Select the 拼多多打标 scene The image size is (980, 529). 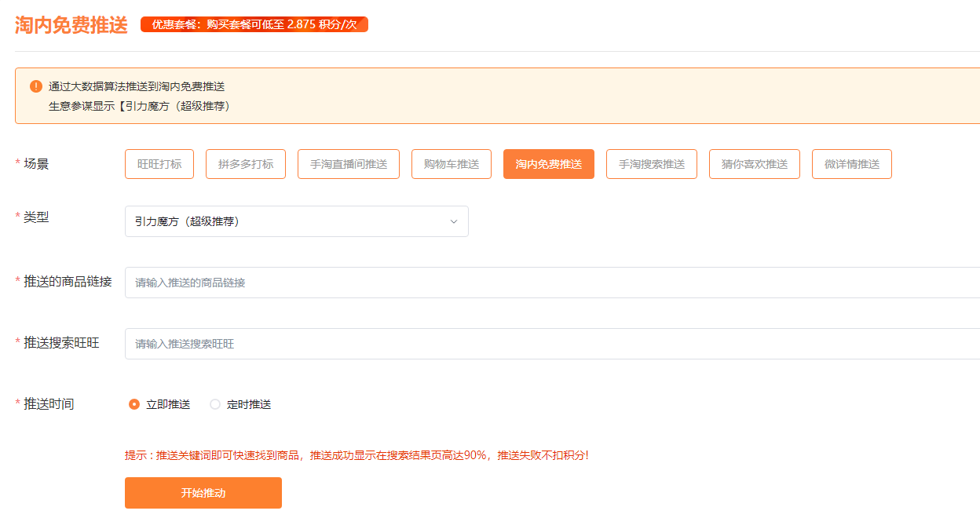click(x=246, y=164)
